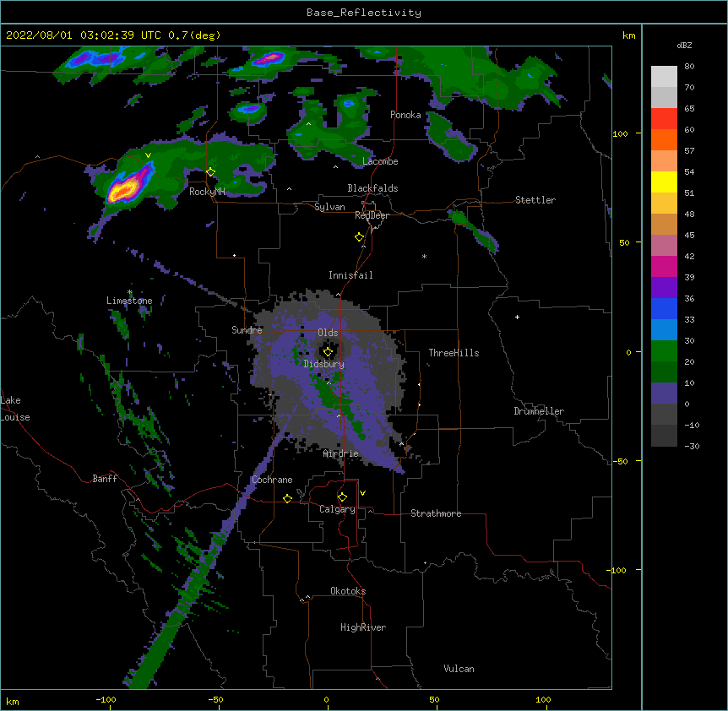Click the HighRiver label
Viewport: 728px width, 711px height.
point(363,627)
